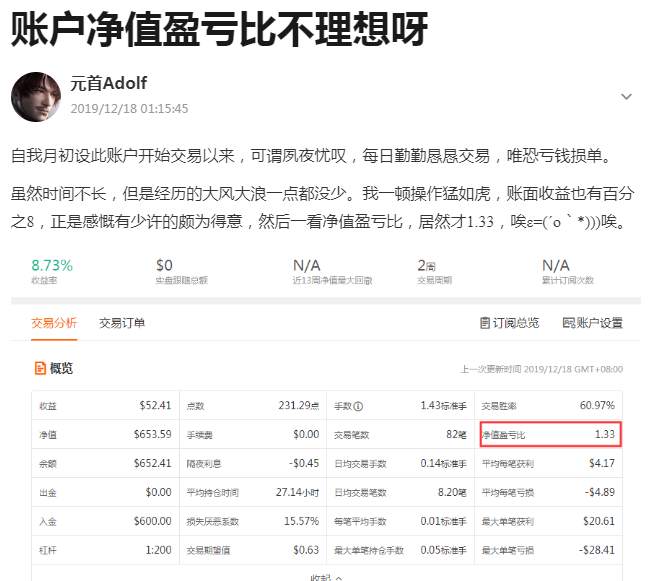Click the 入金 value $600.00

pos(152,521)
